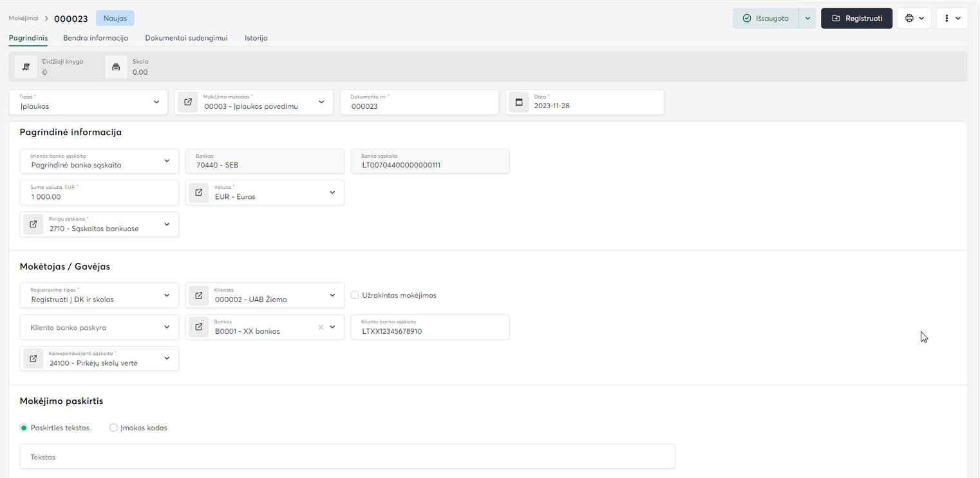Open the Registravimo tipas dropdown
This screenshot has height=478, width=980.
(x=167, y=295)
